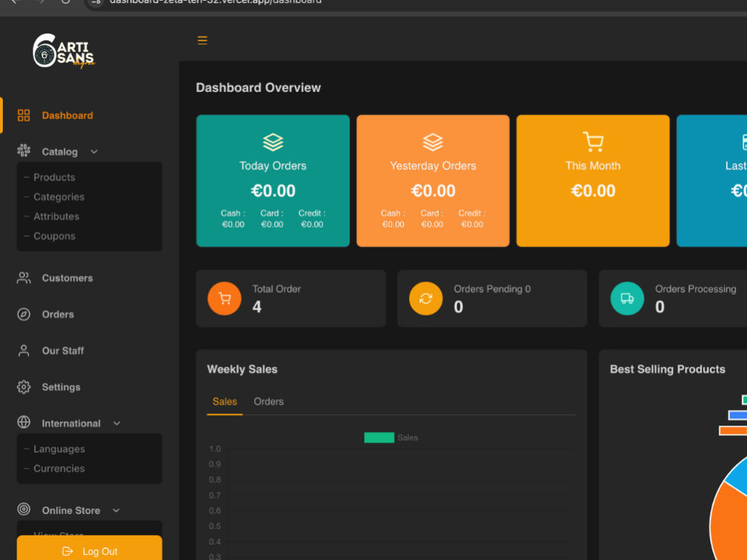Select the Sales tab in Weekly Sales
The height and width of the screenshot is (560, 747).
[224, 402]
